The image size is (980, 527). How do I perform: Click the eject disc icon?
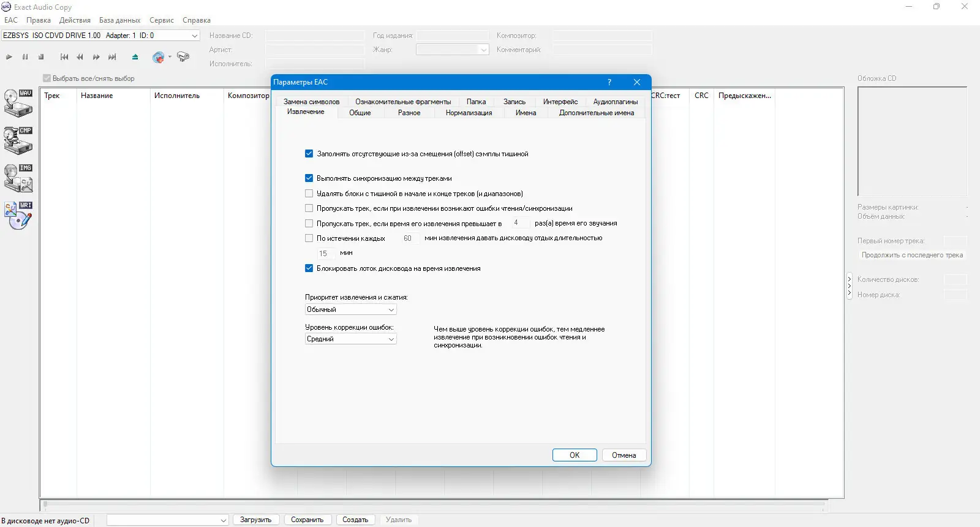[x=135, y=57]
